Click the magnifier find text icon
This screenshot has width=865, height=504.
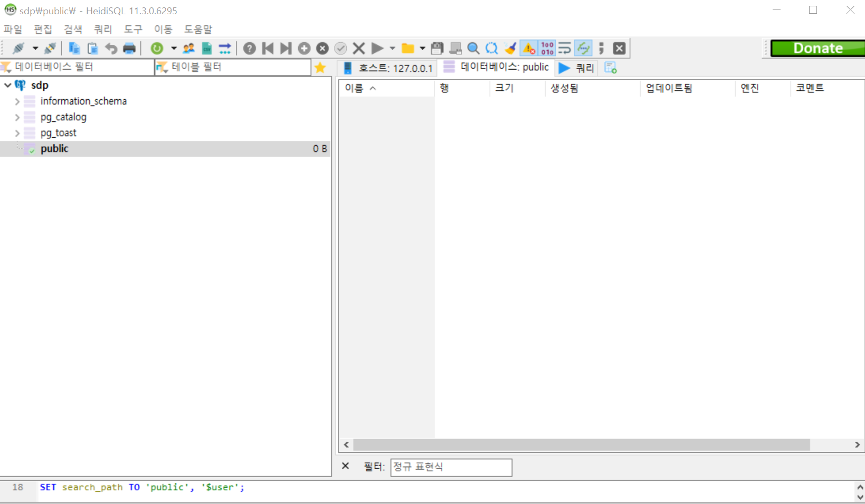click(473, 49)
